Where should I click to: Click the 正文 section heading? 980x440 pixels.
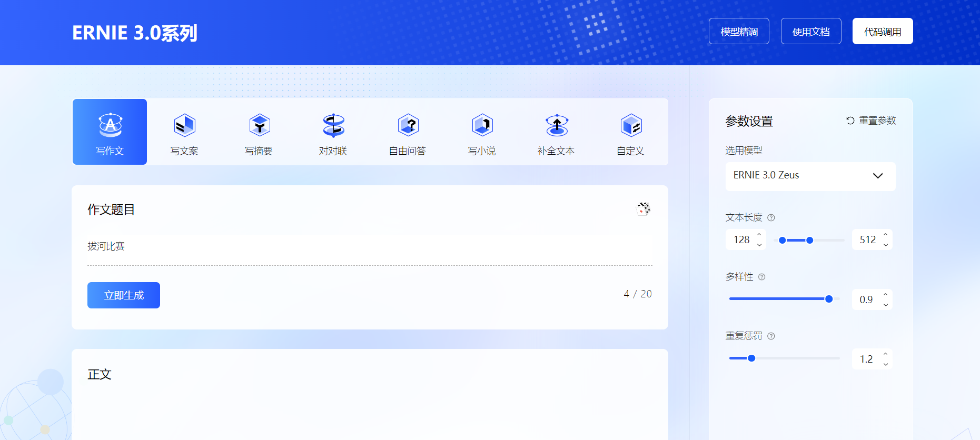100,374
